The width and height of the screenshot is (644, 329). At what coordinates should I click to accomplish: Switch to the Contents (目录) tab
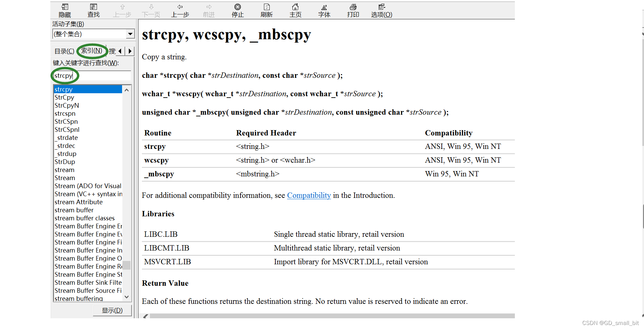tap(64, 51)
